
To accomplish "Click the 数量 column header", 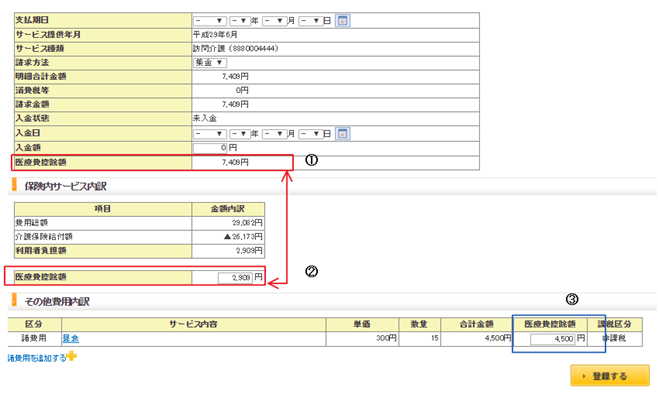I will tap(420, 324).
